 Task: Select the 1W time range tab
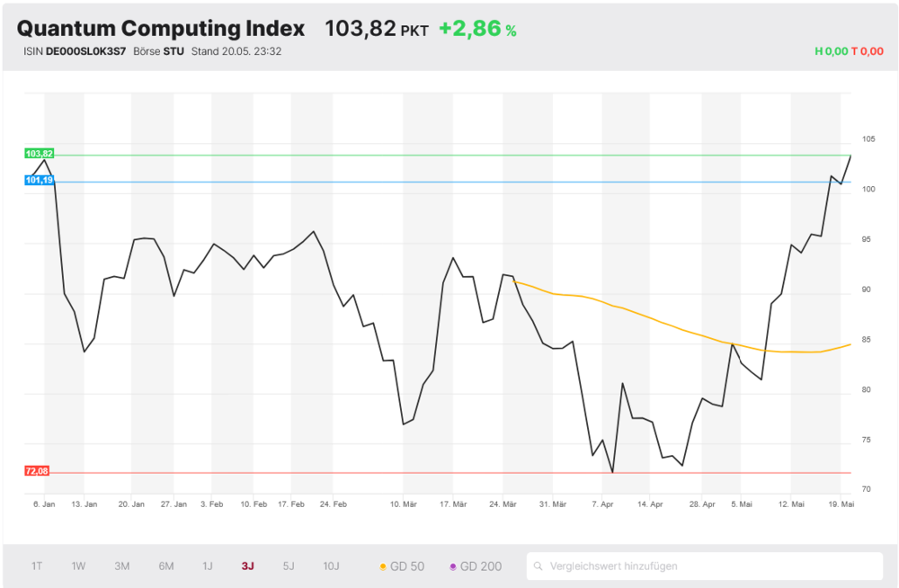(78, 566)
